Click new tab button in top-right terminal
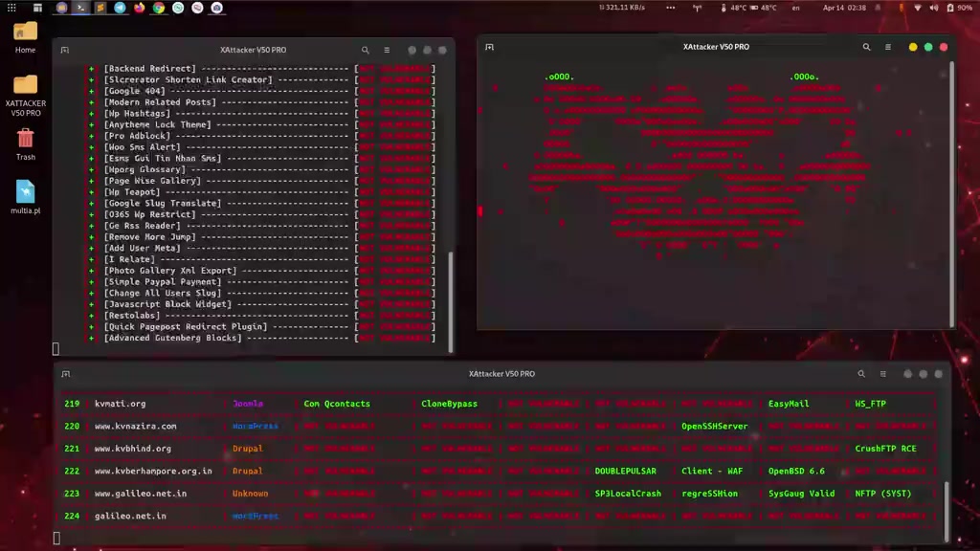Screen dimensions: 980x551 489,47
